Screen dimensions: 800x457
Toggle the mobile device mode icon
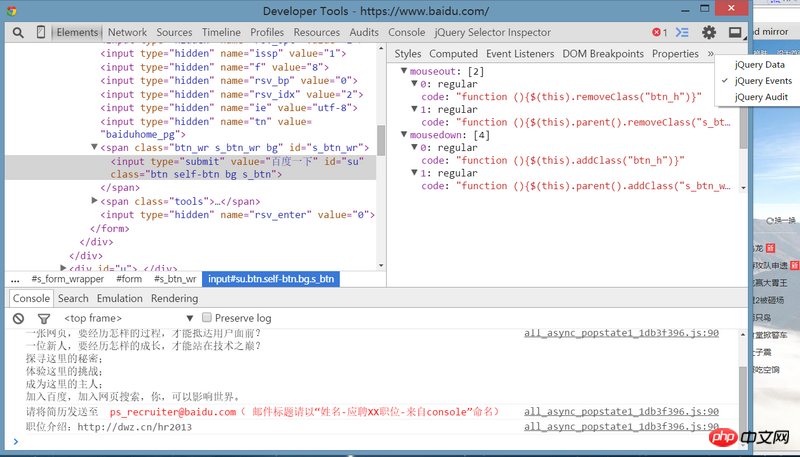pyautogui.click(x=41, y=32)
